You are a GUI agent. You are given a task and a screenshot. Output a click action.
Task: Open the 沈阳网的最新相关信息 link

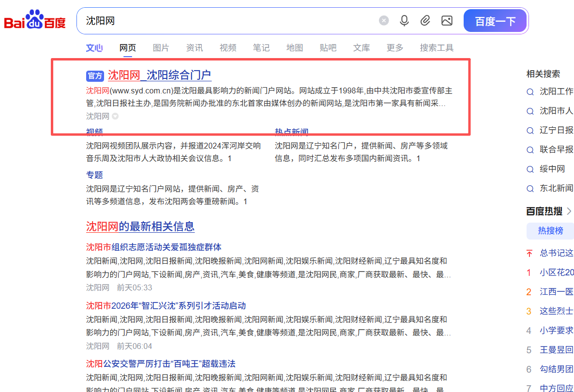140,226
